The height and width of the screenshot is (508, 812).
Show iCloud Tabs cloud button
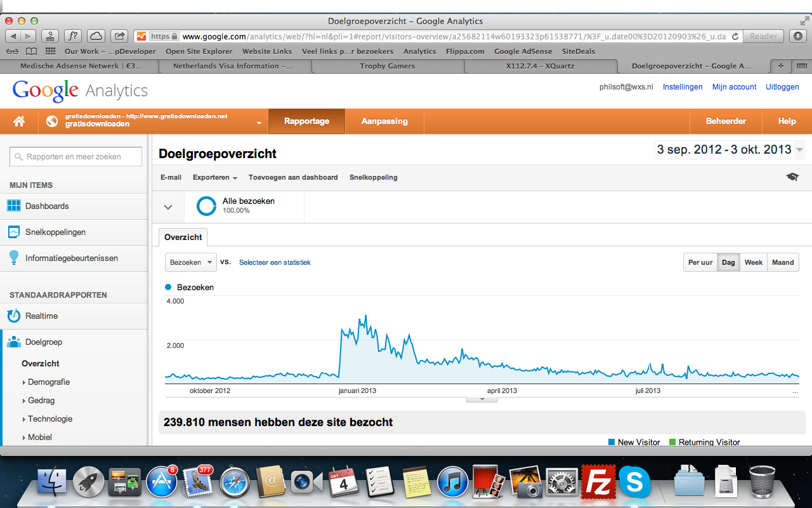pyautogui.click(x=96, y=36)
